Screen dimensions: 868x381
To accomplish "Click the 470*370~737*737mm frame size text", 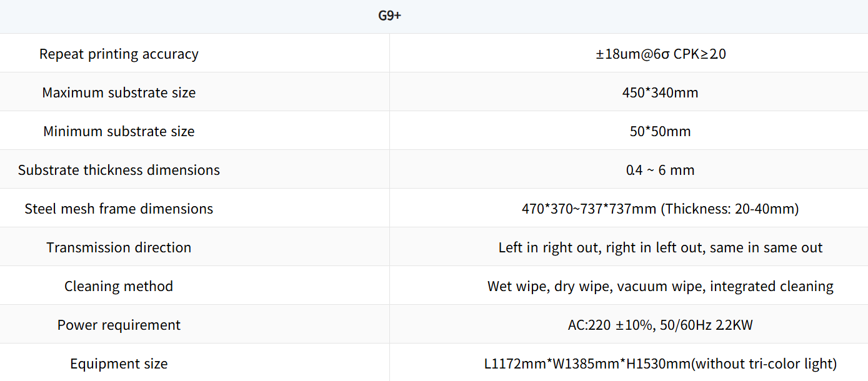I will coord(589,209).
